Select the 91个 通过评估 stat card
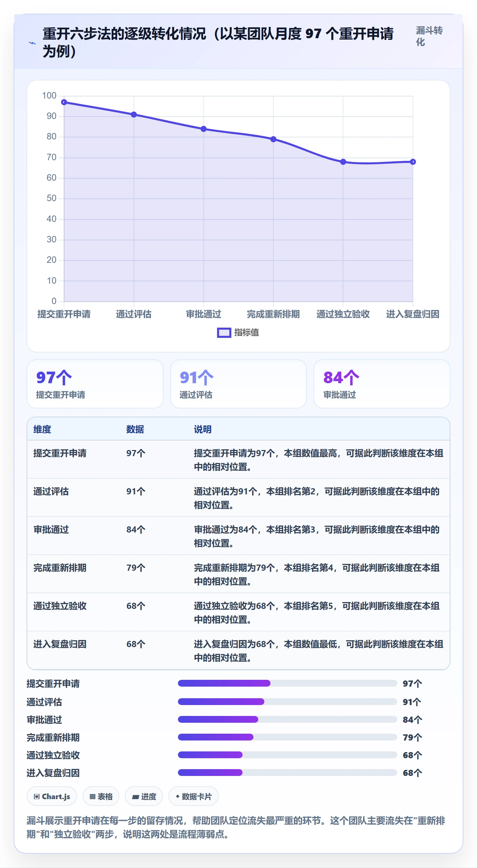Image resolution: width=477 pixels, height=868 pixels. coord(238,384)
